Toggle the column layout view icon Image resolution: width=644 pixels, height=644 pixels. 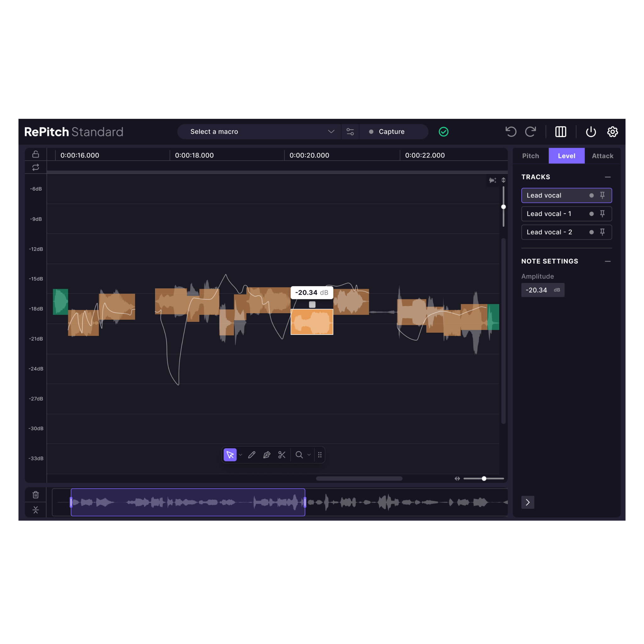click(x=560, y=132)
